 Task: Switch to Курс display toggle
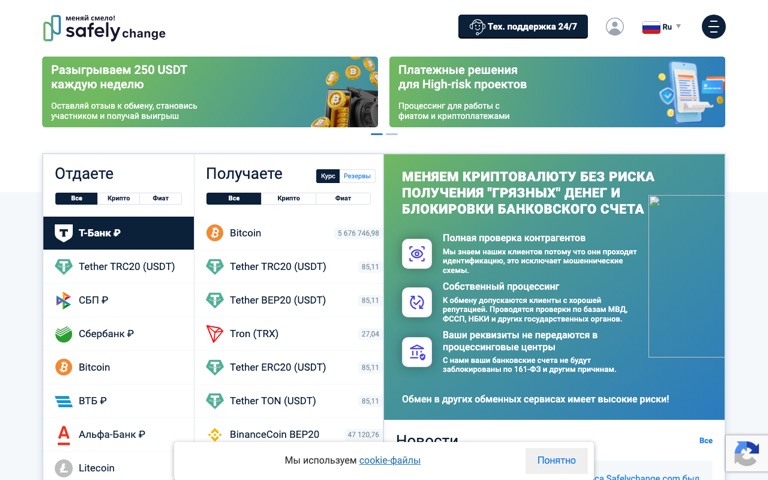tap(328, 176)
